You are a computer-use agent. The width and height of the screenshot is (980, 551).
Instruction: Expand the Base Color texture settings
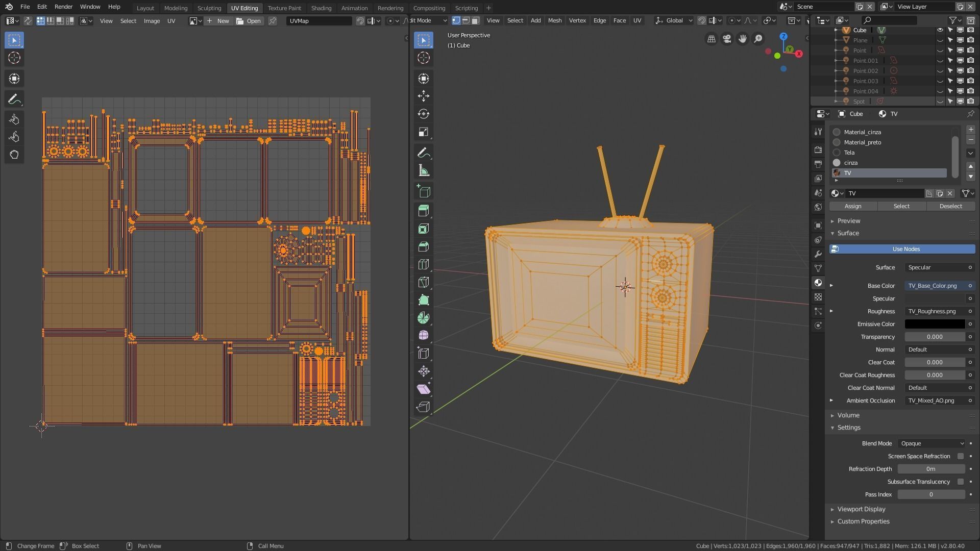click(831, 286)
